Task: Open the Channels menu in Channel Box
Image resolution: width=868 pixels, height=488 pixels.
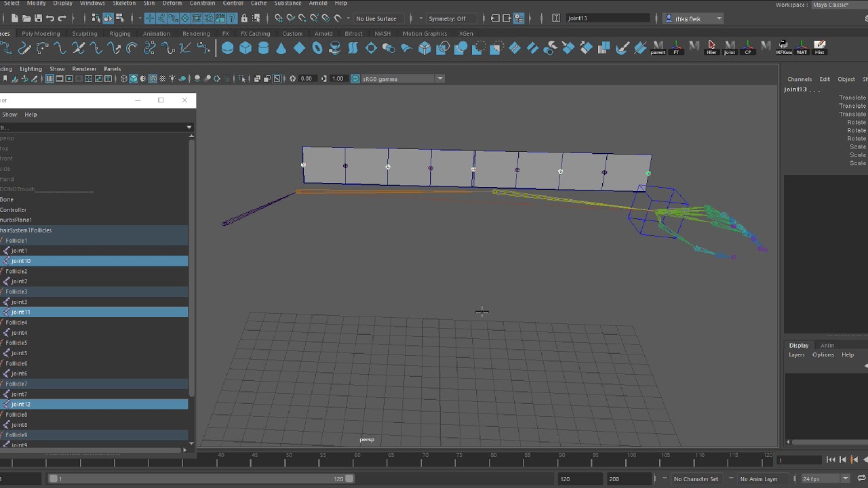Action: [x=800, y=79]
